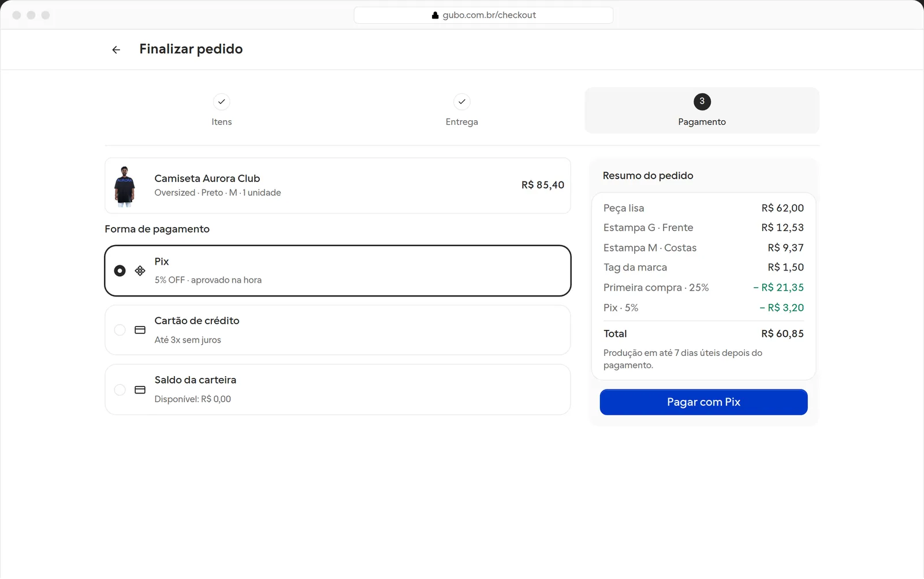Go back using the arrow icon
This screenshot has height=579, width=924.
click(116, 50)
